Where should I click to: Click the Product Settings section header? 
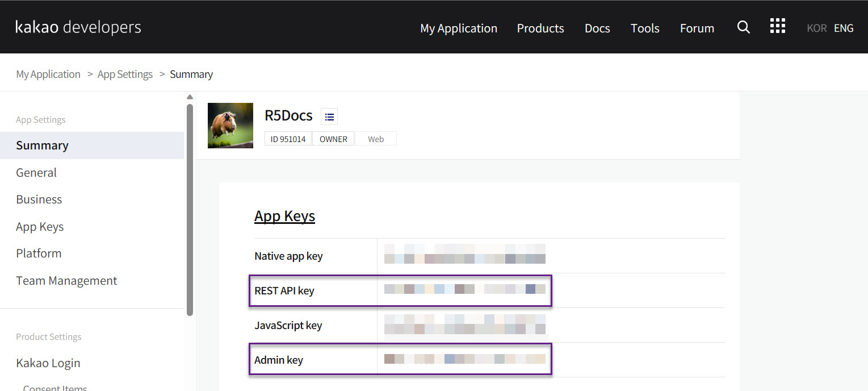pos(49,337)
